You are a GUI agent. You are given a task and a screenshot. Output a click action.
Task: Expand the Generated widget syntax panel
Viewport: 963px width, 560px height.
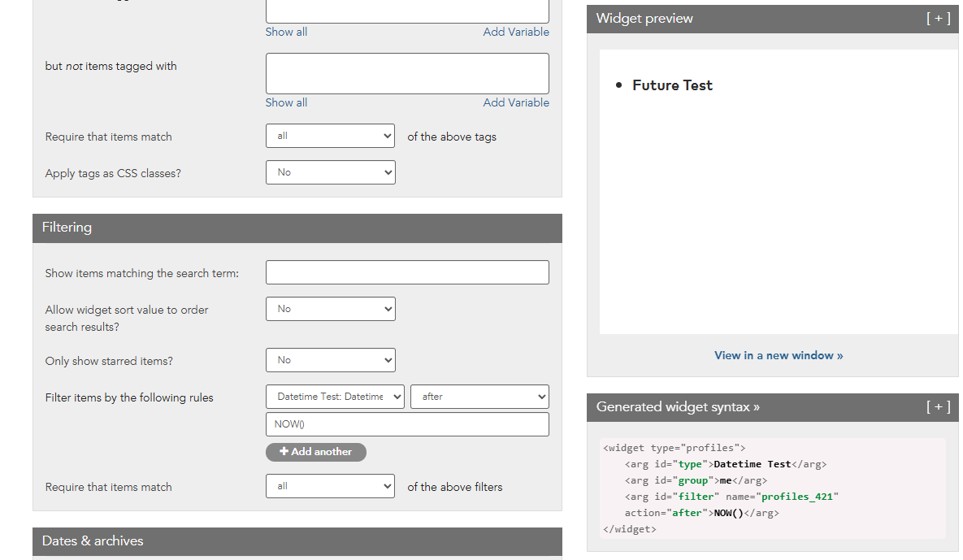[x=938, y=407]
